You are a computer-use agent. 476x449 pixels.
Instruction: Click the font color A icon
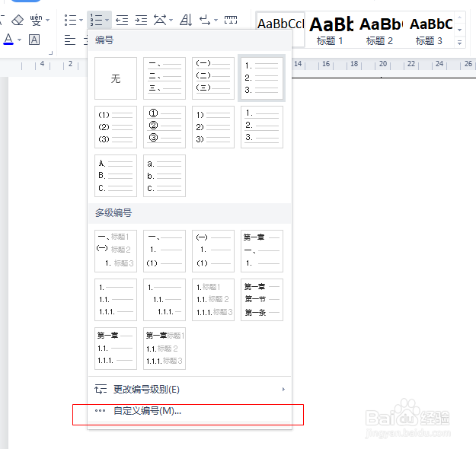tap(8, 40)
